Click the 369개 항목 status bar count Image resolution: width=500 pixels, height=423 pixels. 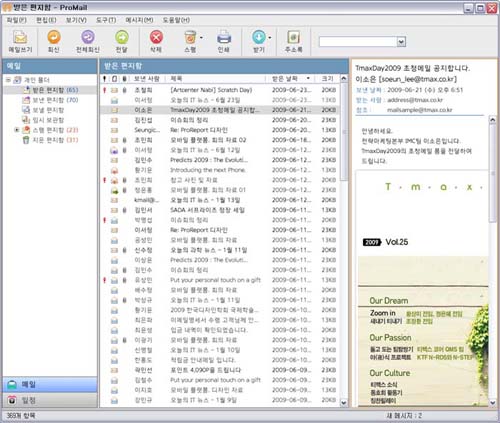(x=21, y=416)
